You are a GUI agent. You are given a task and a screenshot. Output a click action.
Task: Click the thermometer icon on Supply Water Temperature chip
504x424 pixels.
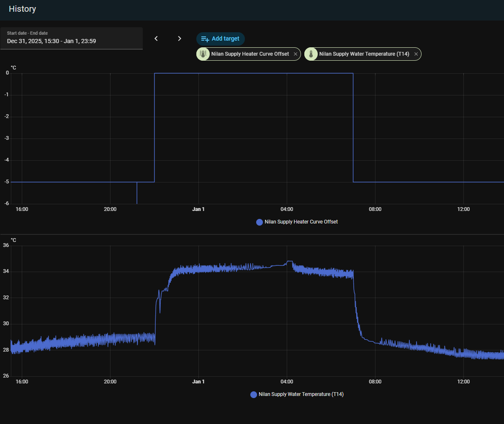(x=311, y=54)
